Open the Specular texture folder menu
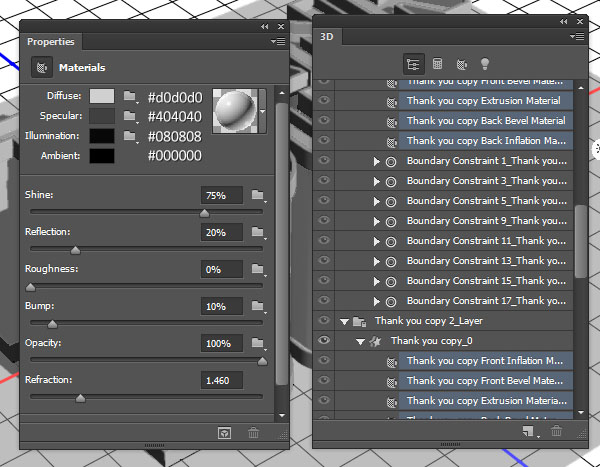The image size is (600, 467). (130, 116)
